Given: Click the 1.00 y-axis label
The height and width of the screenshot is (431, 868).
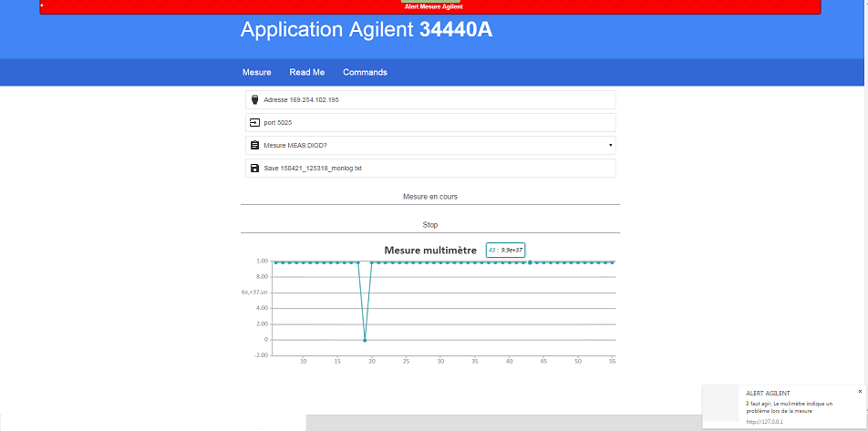Looking at the screenshot, I should tap(262, 261).
